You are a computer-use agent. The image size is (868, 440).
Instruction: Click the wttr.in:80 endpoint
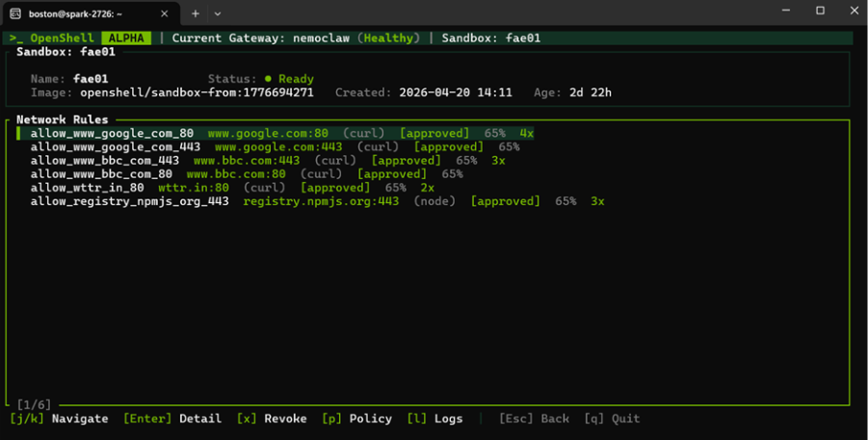click(194, 188)
